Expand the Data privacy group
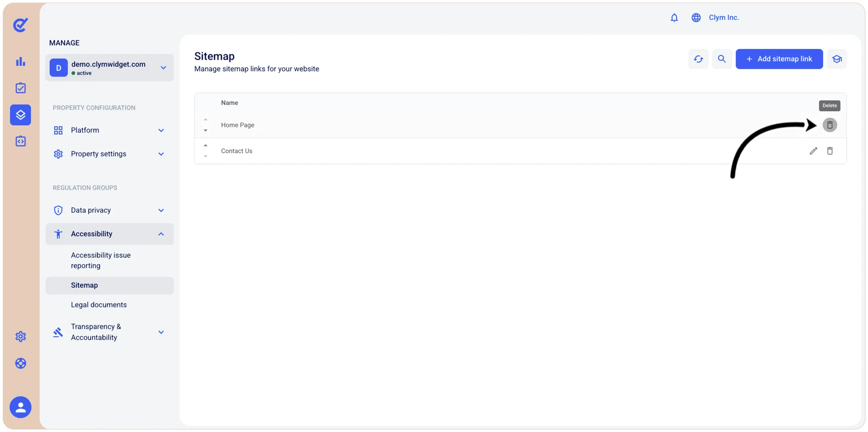This screenshot has height=432, width=868. 110,210
